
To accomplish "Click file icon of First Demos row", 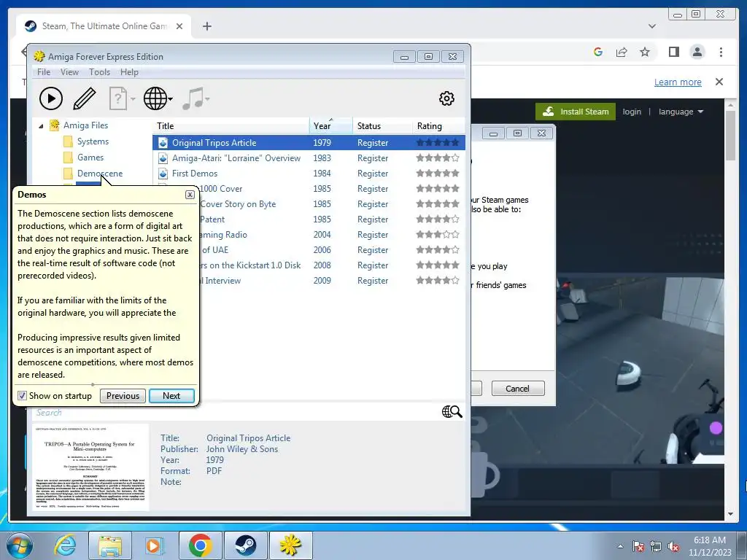I will 163,174.
